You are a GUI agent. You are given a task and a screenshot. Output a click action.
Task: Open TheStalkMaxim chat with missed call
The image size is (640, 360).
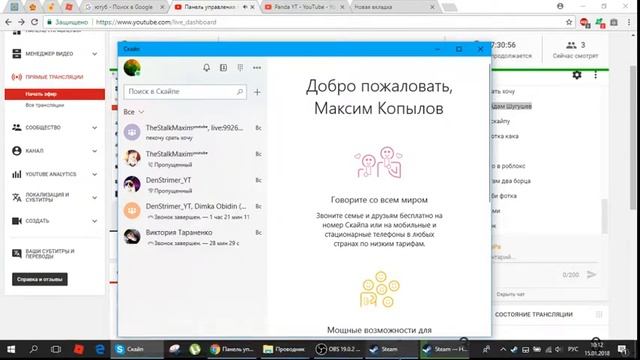[192, 158]
